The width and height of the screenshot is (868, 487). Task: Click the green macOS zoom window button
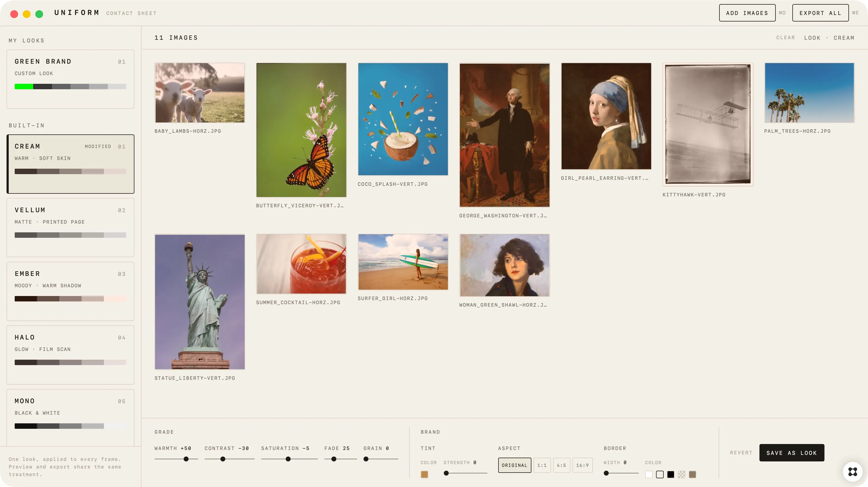click(x=39, y=14)
